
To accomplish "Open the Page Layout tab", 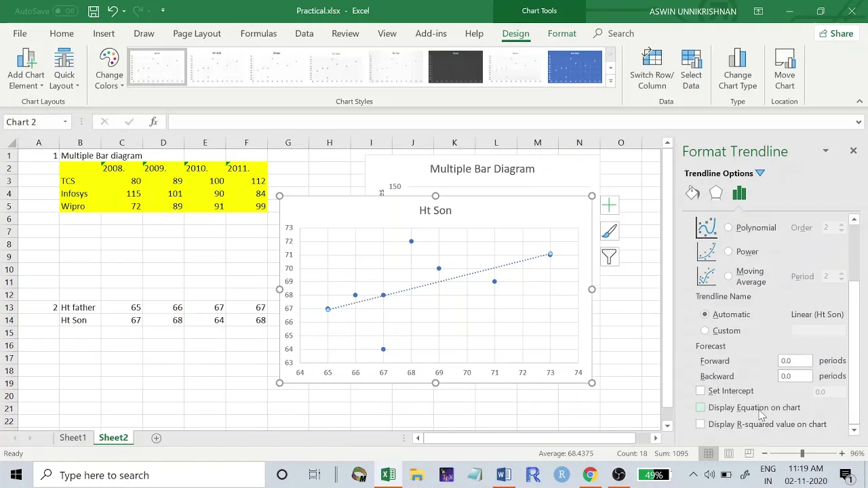I will [x=197, y=33].
